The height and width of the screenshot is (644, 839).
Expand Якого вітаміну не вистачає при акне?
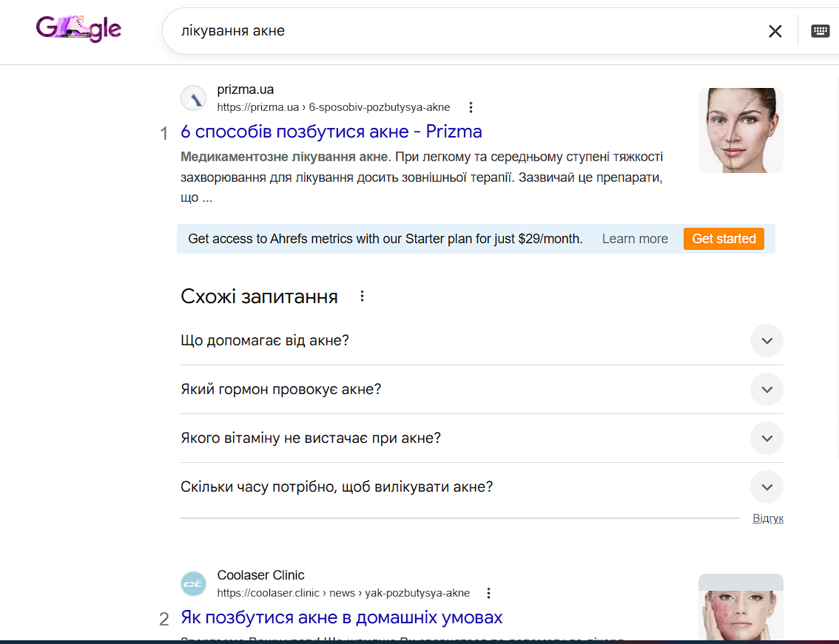[766, 438]
